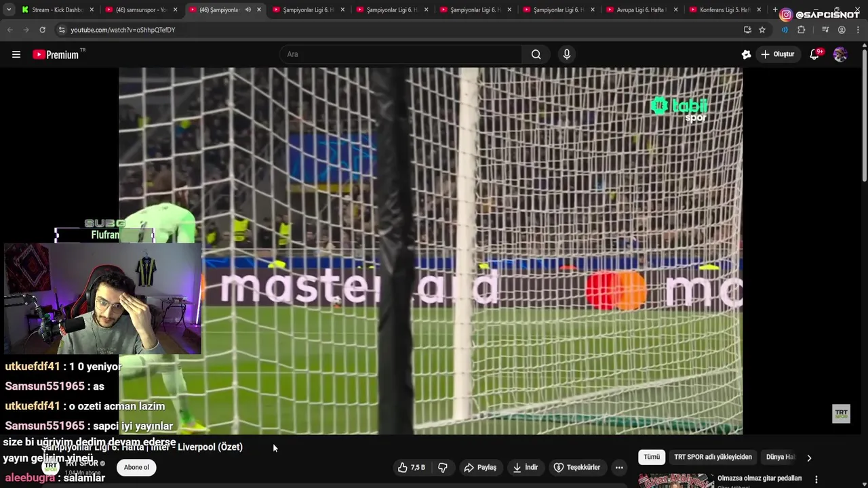Open options for Olmazsa olmaz gitar pedalları
Viewport: 868px width, 488px height.
pyautogui.click(x=816, y=479)
